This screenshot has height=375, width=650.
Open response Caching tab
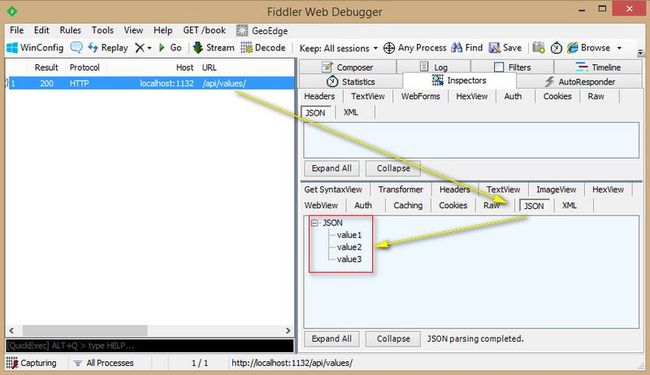[408, 205]
